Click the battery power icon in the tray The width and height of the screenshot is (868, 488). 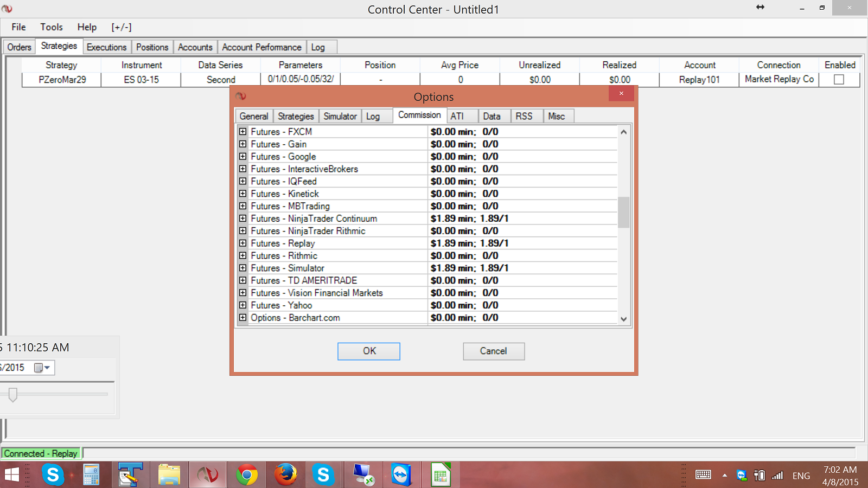tap(759, 476)
